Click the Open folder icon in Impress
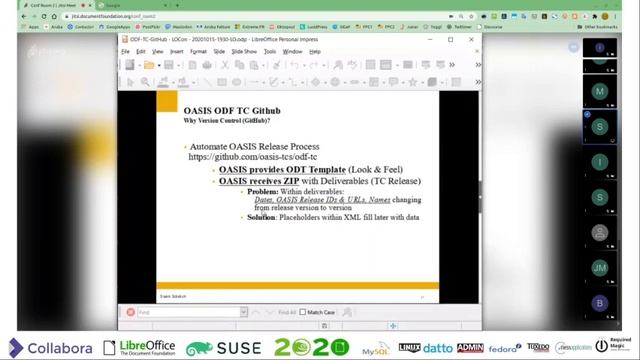Image resolution: width=640 pixels, height=360 pixels. coord(149,65)
